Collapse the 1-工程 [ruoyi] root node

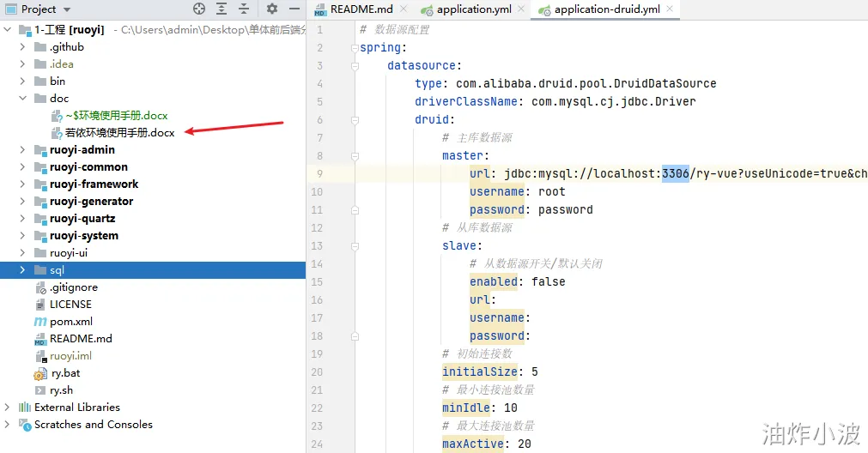[x=7, y=29]
